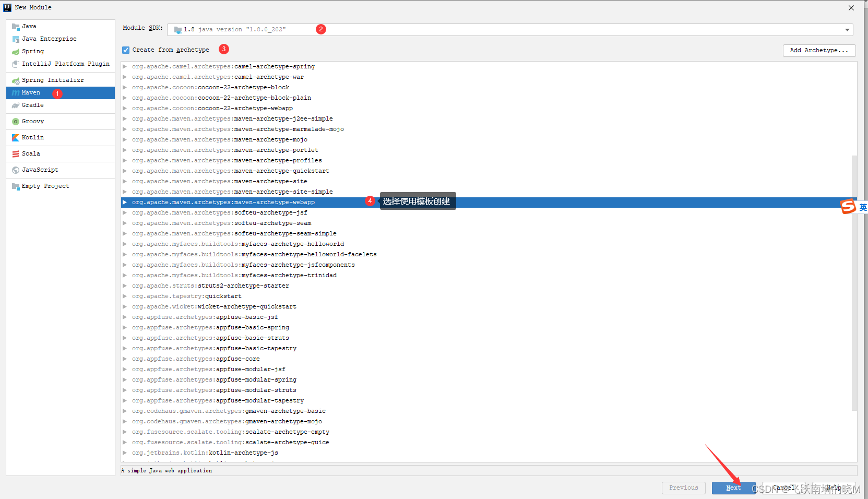The width and height of the screenshot is (868, 499).
Task: Select Groovy module type
Action: (x=61, y=122)
